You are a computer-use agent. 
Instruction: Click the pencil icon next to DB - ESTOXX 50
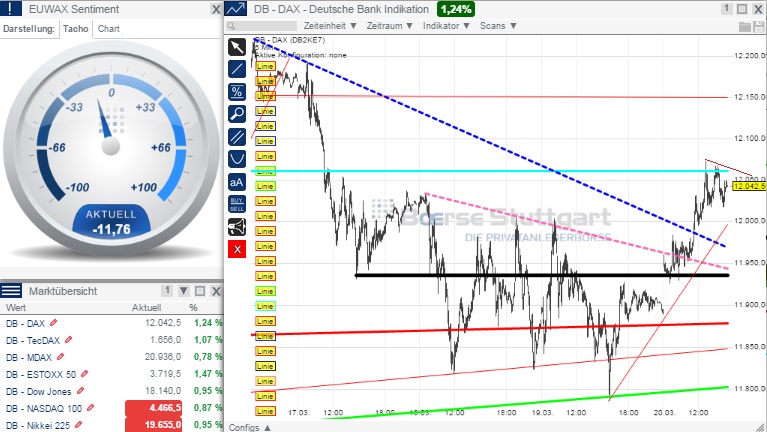pyautogui.click(x=84, y=374)
